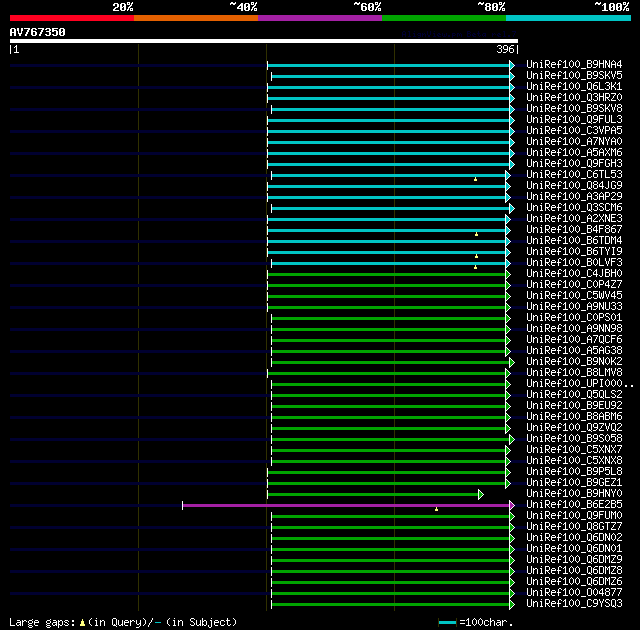Viewport: 640px width, 630px height.
Task: Click the cyan arrowhead on the UniRef100_B9HNA4 row
Action: [x=512, y=65]
